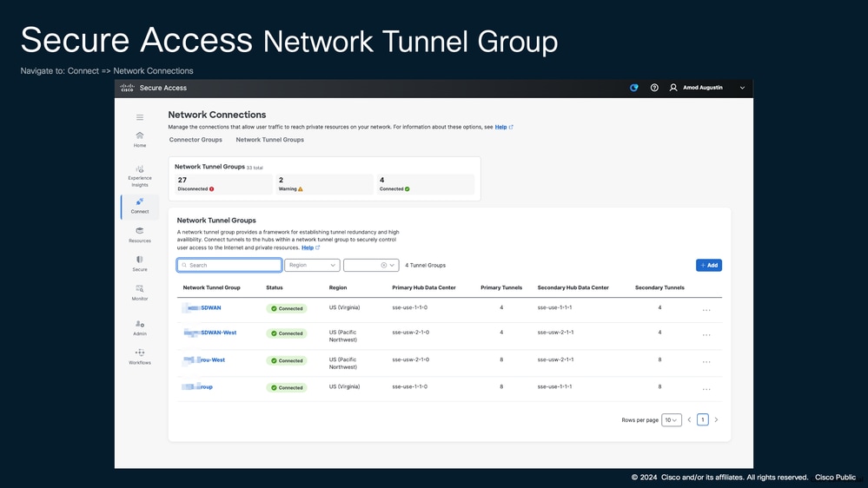
Task: Click sse-use-1-1-0 in the SDWAN row
Action: click(409, 307)
